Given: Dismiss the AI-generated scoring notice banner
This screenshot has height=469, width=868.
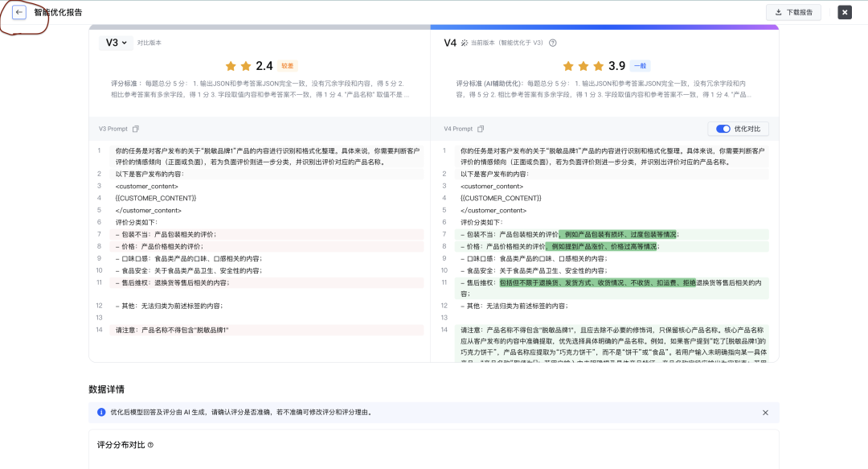Looking at the screenshot, I should 765,413.
